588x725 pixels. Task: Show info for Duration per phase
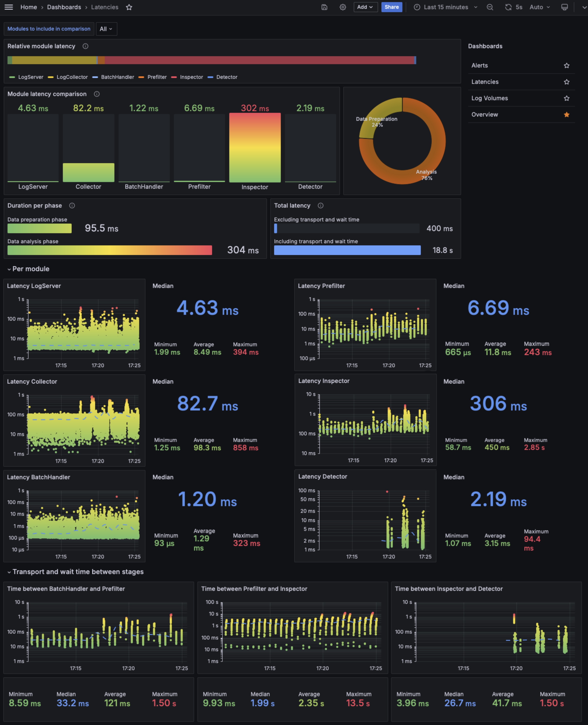coord(72,205)
